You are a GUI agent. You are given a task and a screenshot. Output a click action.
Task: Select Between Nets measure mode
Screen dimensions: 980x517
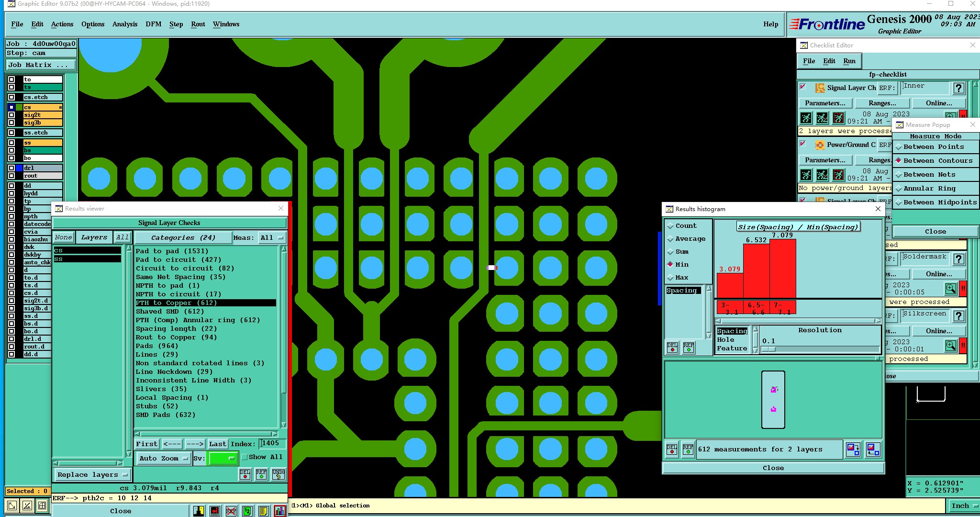pyautogui.click(x=935, y=175)
